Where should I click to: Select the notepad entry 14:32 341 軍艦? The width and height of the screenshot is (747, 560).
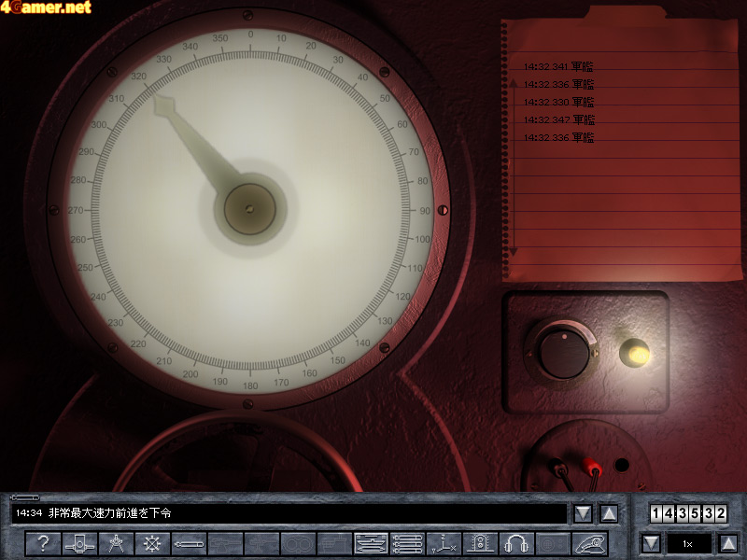(x=558, y=66)
